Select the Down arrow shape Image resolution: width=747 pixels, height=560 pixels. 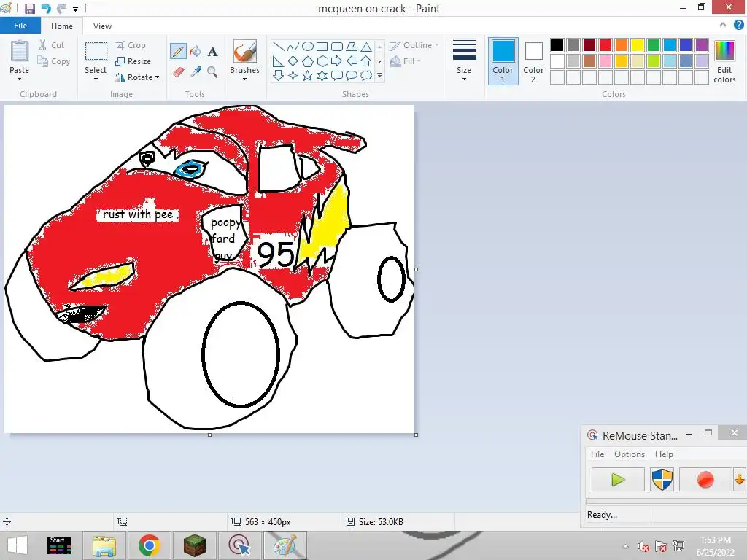pos(279,76)
